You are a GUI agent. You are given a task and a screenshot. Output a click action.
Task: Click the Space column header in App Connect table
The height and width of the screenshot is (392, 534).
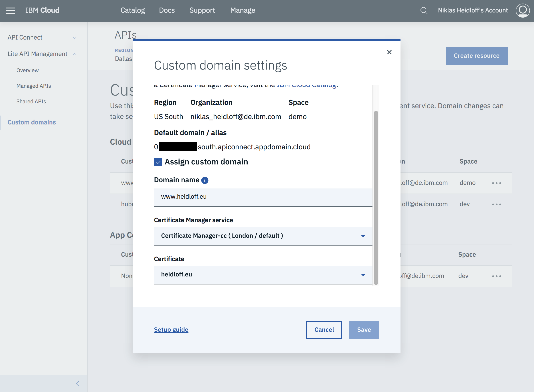coord(467,255)
